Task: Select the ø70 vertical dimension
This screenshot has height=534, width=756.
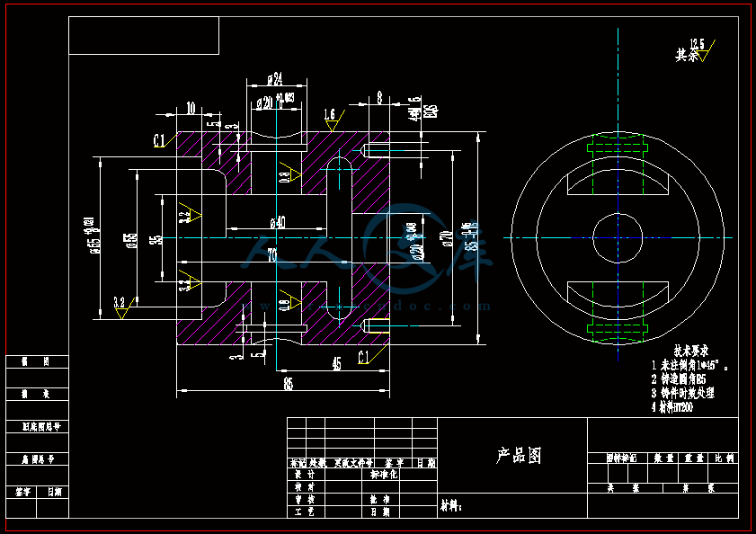Action: (x=446, y=238)
